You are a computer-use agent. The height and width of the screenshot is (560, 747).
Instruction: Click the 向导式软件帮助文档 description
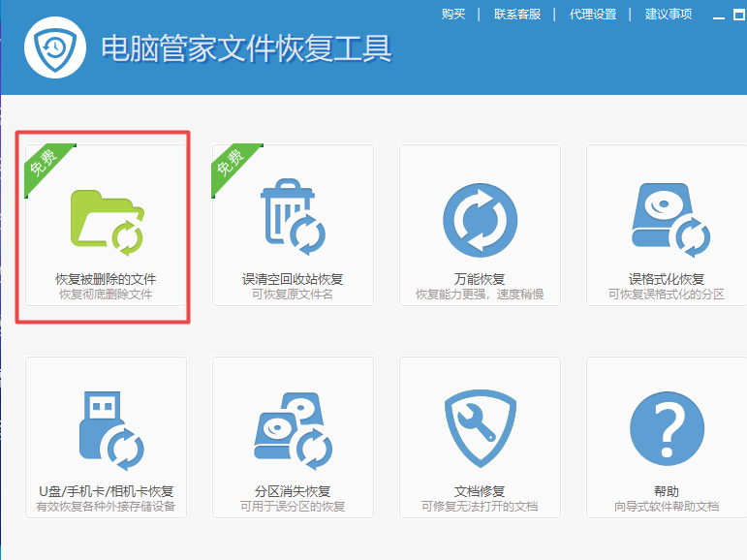pos(666,506)
